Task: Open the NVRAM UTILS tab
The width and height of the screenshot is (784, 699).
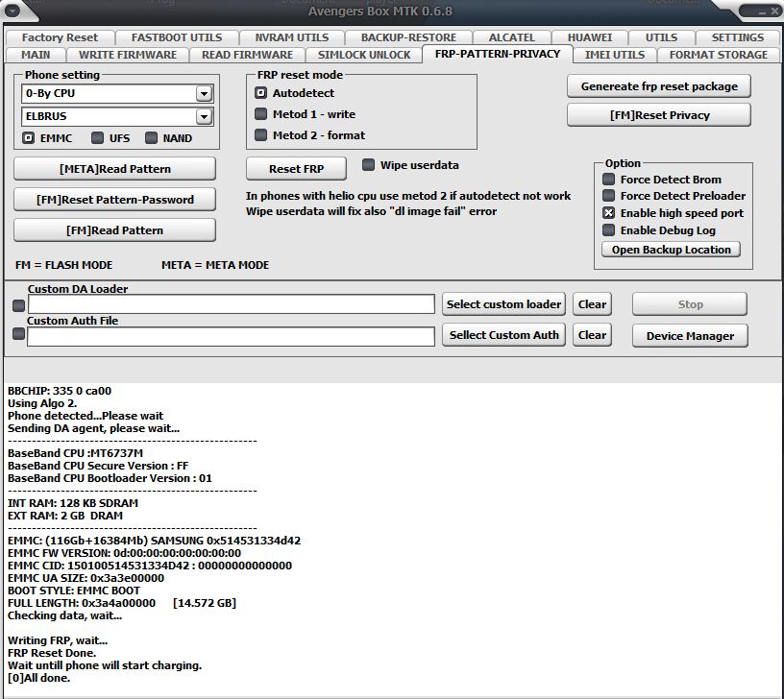Action: [x=292, y=38]
